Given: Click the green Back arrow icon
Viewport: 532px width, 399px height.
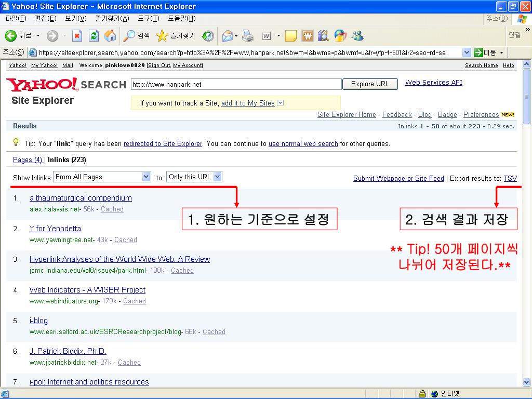Looking at the screenshot, I should tap(10, 36).
